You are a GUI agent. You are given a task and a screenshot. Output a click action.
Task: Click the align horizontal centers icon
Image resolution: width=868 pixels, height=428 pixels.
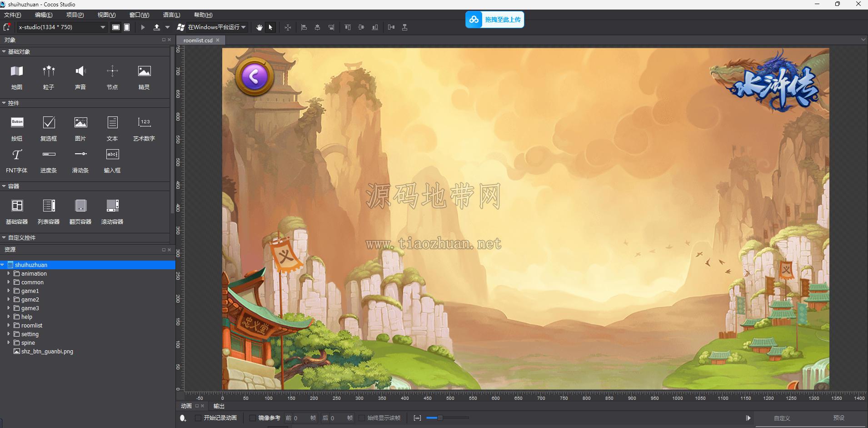tap(318, 27)
